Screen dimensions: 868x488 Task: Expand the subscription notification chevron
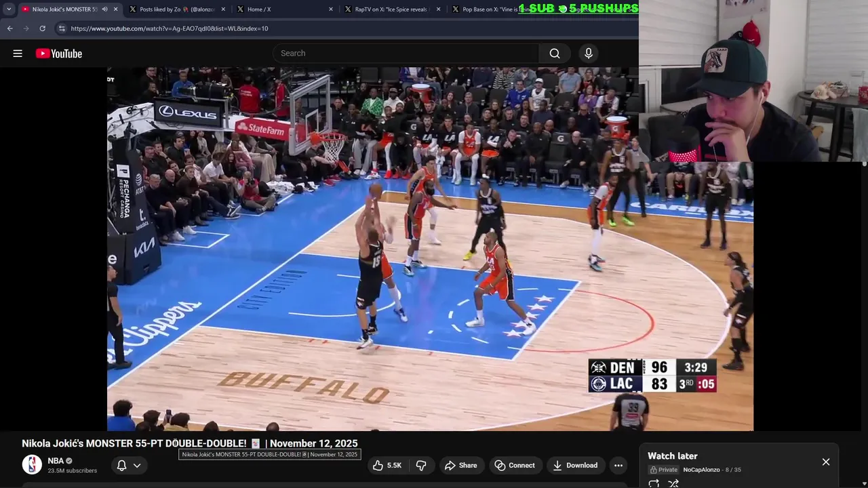[137, 466]
